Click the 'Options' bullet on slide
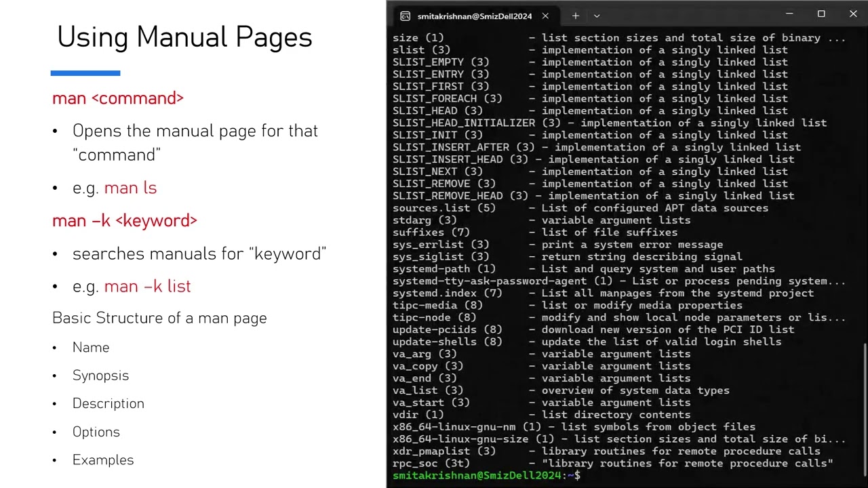This screenshot has width=868, height=488. 96,432
